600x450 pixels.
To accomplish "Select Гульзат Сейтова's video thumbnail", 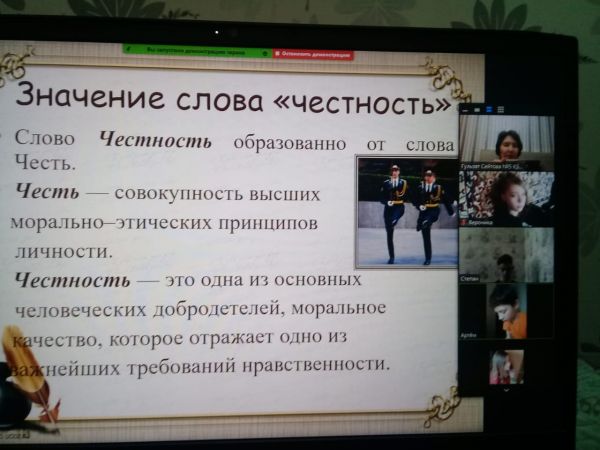I will pos(507,141).
